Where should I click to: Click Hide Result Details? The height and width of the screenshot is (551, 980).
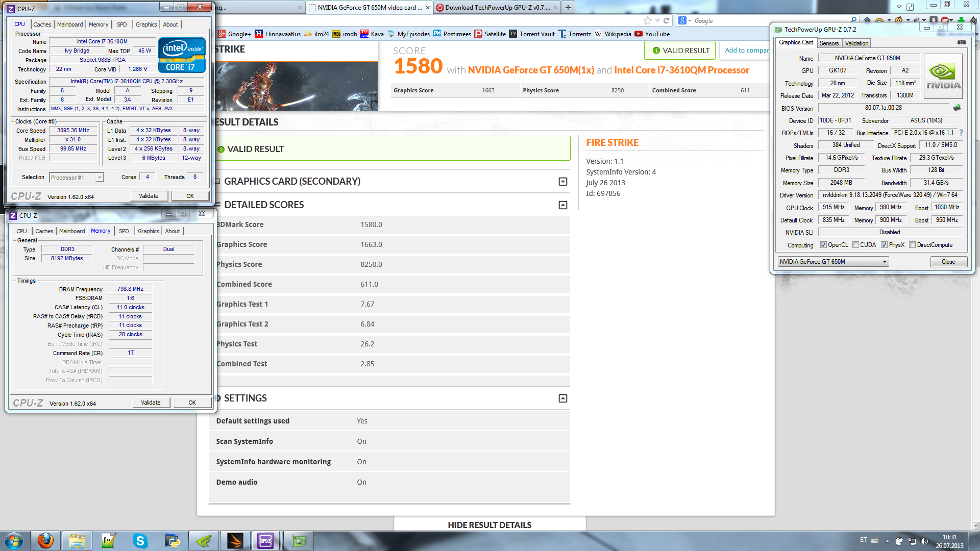coord(489,525)
